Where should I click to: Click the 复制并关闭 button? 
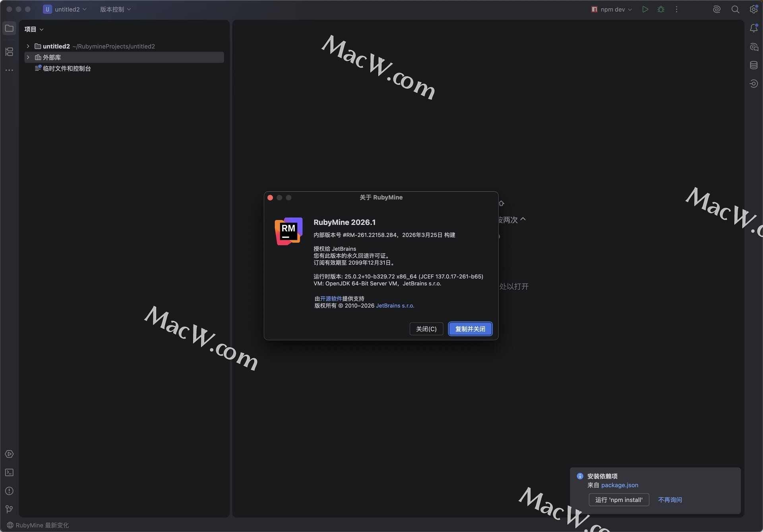[x=470, y=329]
